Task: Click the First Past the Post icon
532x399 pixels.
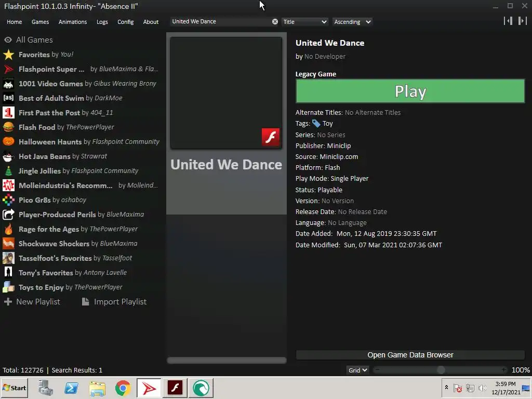Action: pos(8,113)
